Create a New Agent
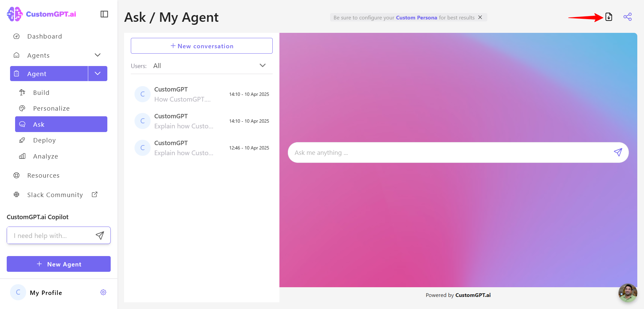This screenshot has height=309, width=644. 59,264
